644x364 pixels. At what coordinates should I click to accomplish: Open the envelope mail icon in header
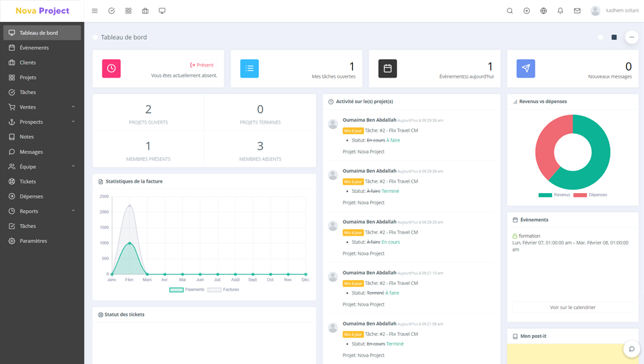(x=577, y=11)
